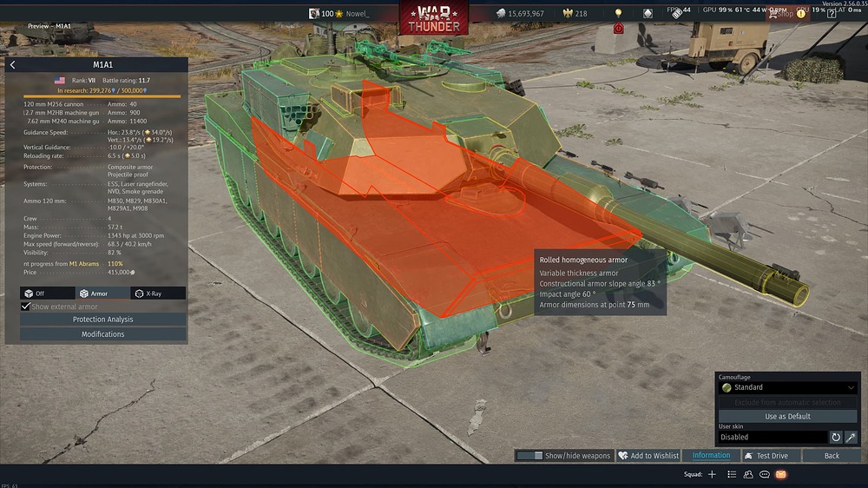Viewport: 868px width, 488px height.
Task: Open the Shop cart
Action: 780,14
